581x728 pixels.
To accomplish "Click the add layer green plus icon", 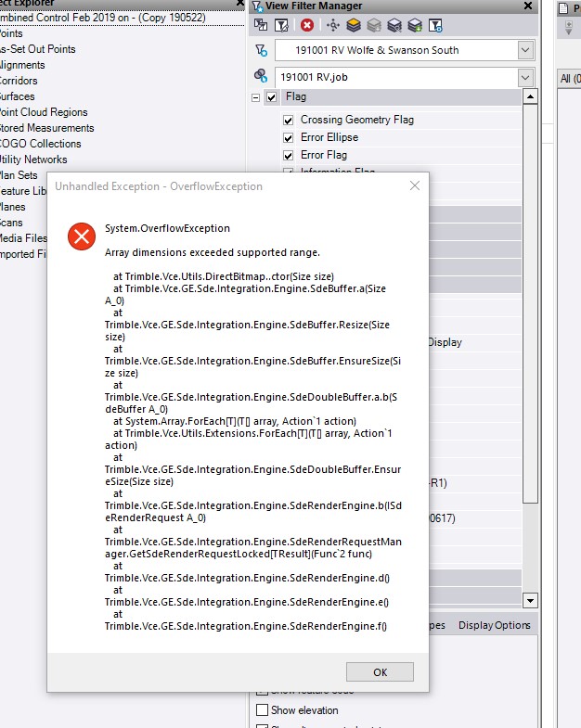I will tap(415, 25).
